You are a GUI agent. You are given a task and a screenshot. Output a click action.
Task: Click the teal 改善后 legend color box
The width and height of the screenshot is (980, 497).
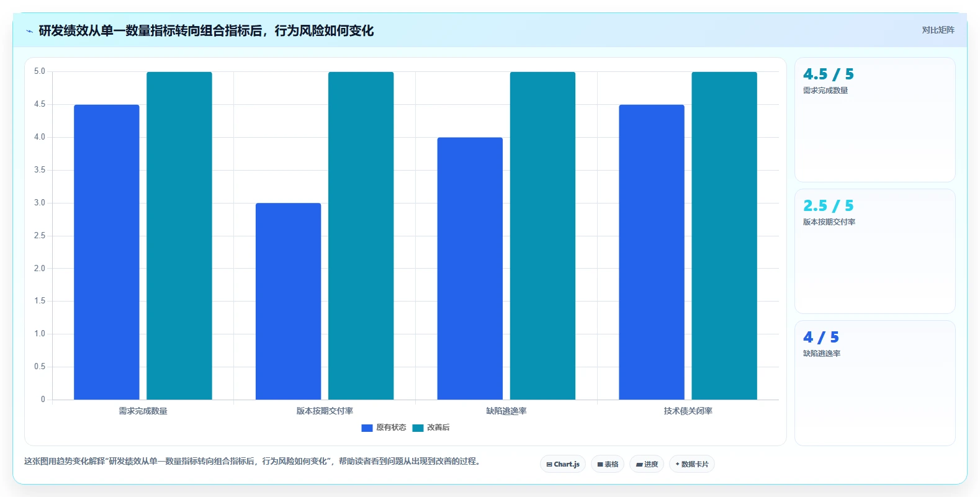tap(418, 428)
